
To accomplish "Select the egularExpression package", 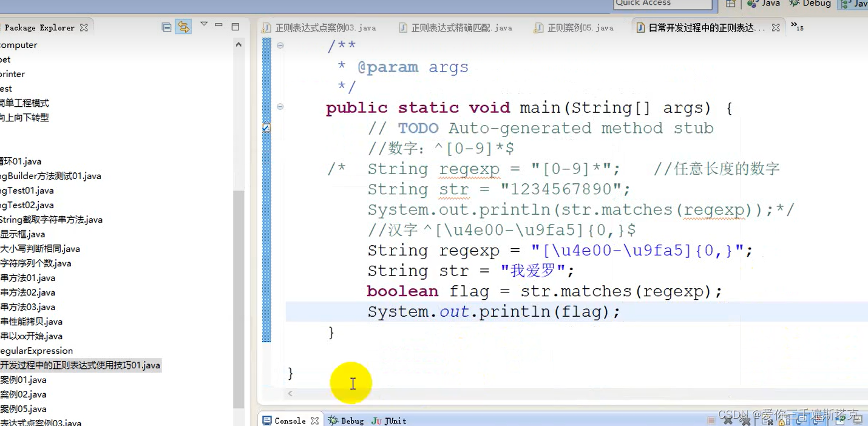I will pos(36,351).
